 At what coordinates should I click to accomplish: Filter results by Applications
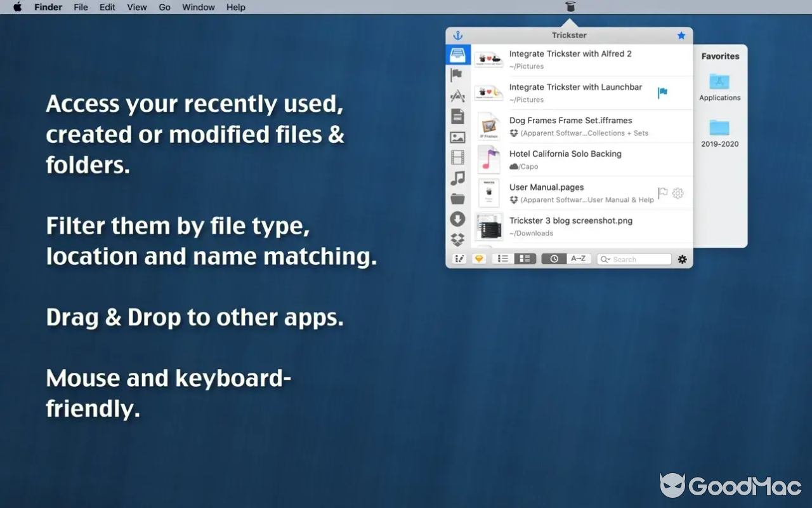[458, 95]
